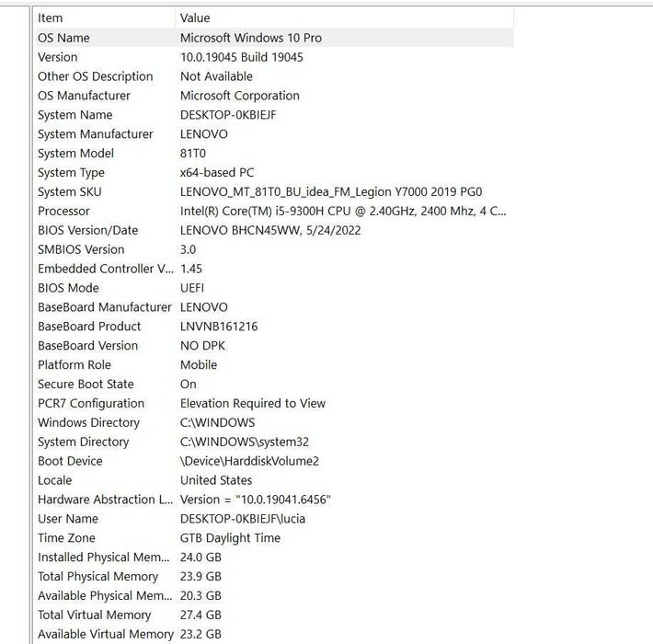The width and height of the screenshot is (653, 644).
Task: Click the Hardware Abstraction Layer row
Action: [273, 499]
